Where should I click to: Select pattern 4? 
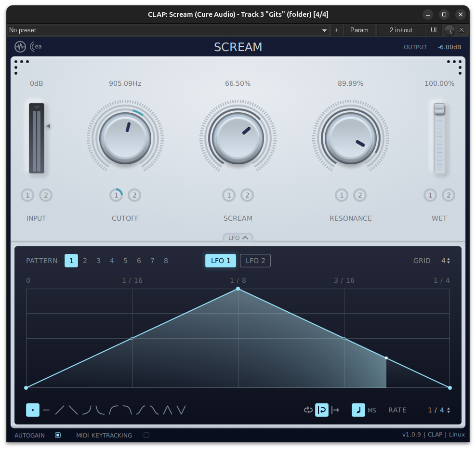pos(112,261)
